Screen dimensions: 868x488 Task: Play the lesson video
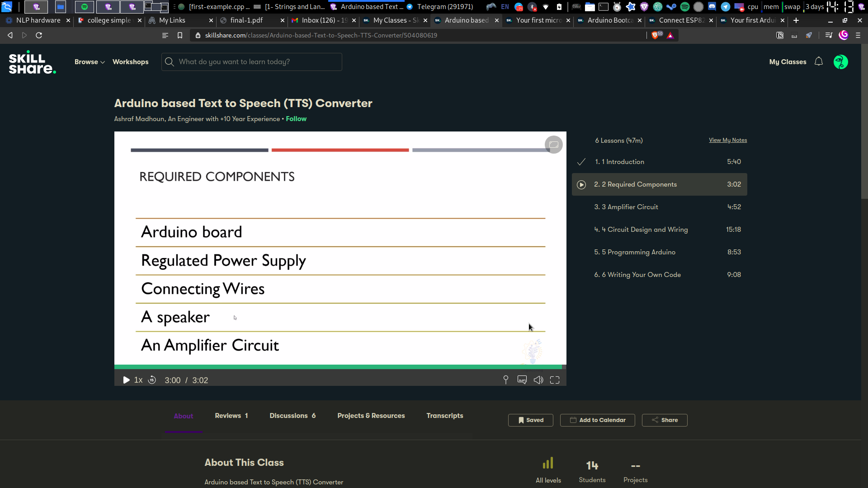126,380
